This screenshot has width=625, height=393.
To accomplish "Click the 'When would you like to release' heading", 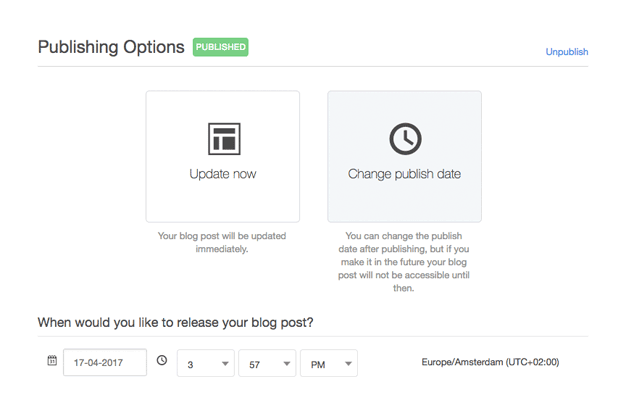I will [x=175, y=322].
